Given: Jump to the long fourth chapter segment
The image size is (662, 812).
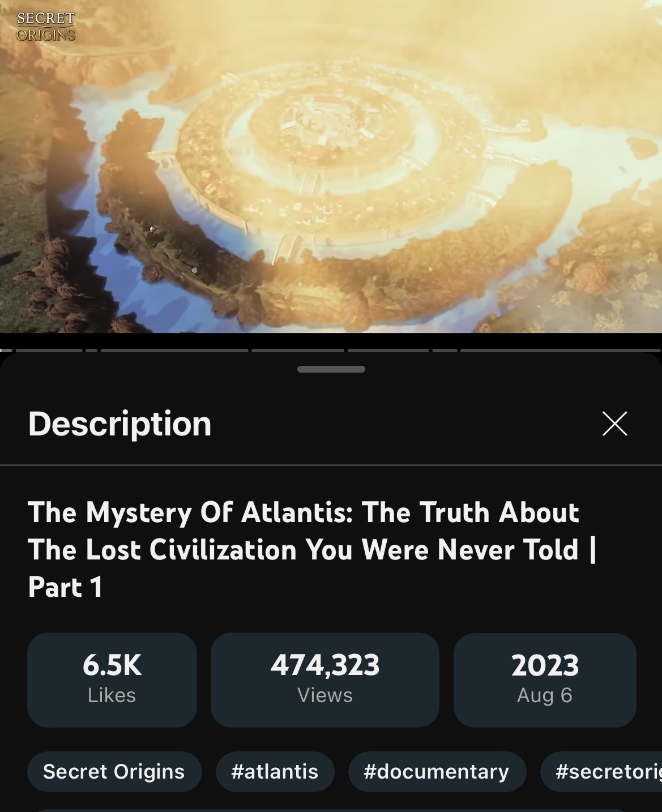Looking at the screenshot, I should 174,351.
